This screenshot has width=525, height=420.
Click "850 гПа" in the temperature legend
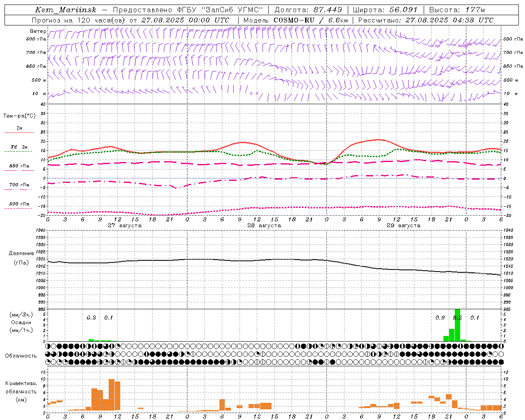19,166
